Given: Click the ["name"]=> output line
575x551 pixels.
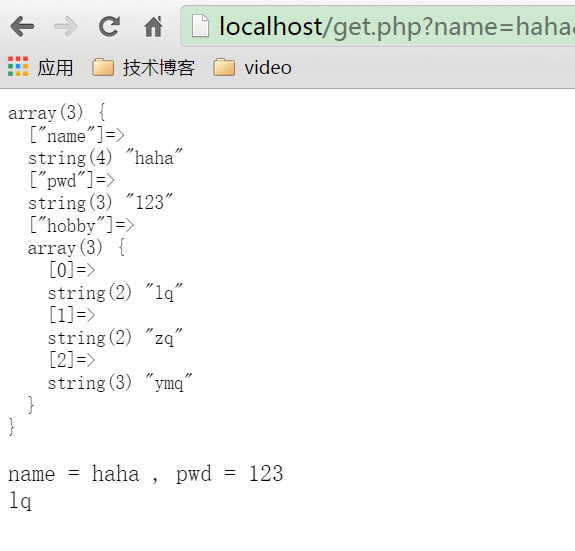Looking at the screenshot, I should coord(77,135).
